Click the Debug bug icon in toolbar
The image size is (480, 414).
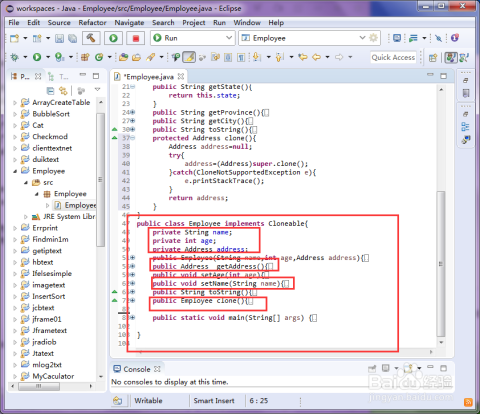click(x=14, y=57)
